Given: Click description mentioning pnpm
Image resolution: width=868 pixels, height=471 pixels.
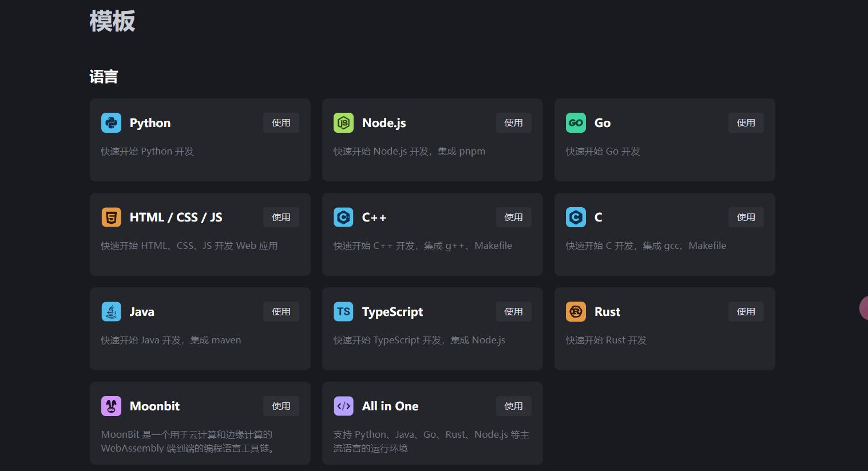Looking at the screenshot, I should click(409, 151).
